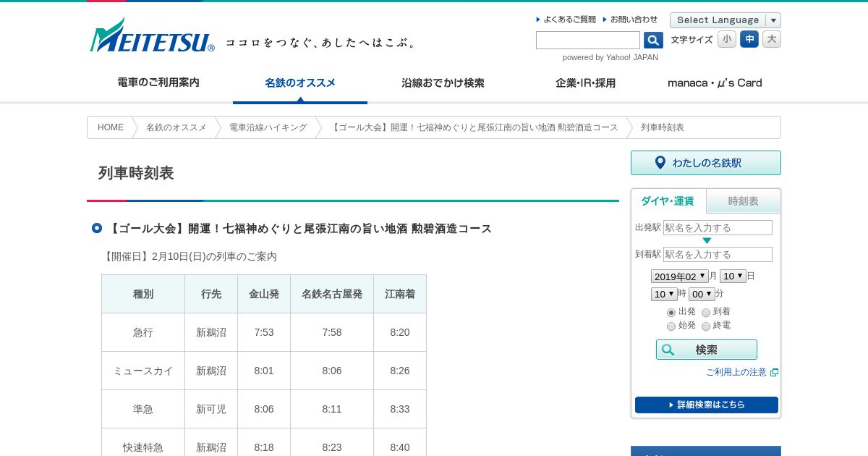Screen dimensions: 868x456
Task: Open わたしの名鉄駅 button with pin icon
Action: coord(706,163)
